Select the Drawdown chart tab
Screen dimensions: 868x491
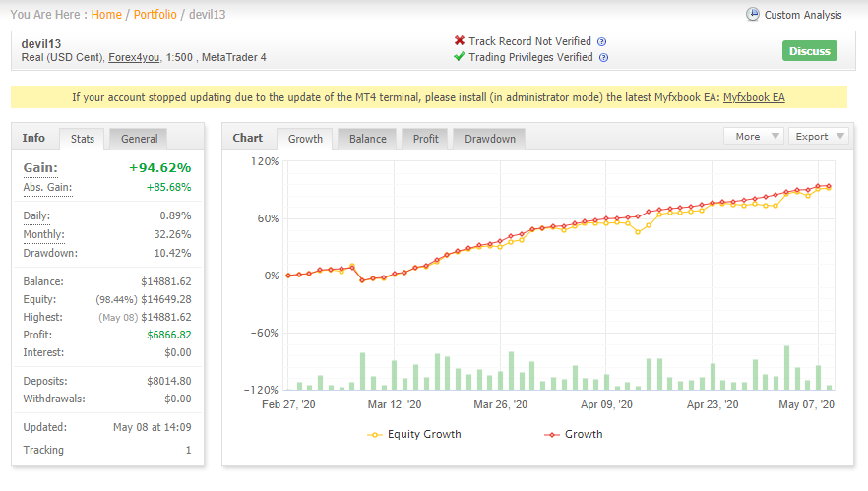(490, 139)
